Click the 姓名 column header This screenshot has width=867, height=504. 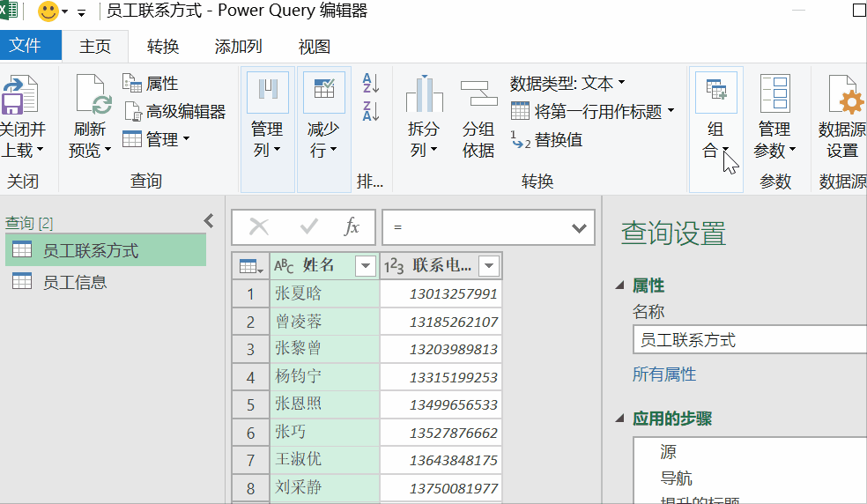pos(318,265)
